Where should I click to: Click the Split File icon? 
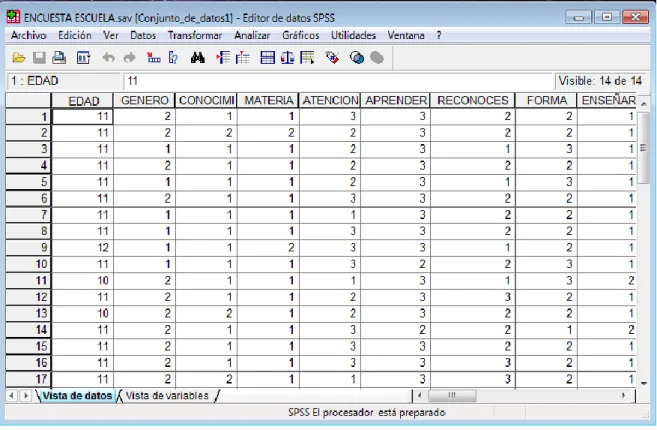pos(267,58)
